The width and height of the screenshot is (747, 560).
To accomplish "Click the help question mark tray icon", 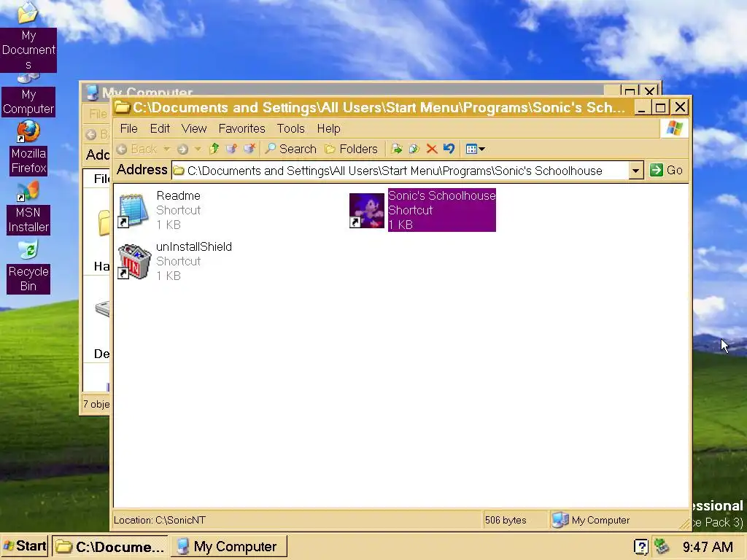I will click(640, 547).
